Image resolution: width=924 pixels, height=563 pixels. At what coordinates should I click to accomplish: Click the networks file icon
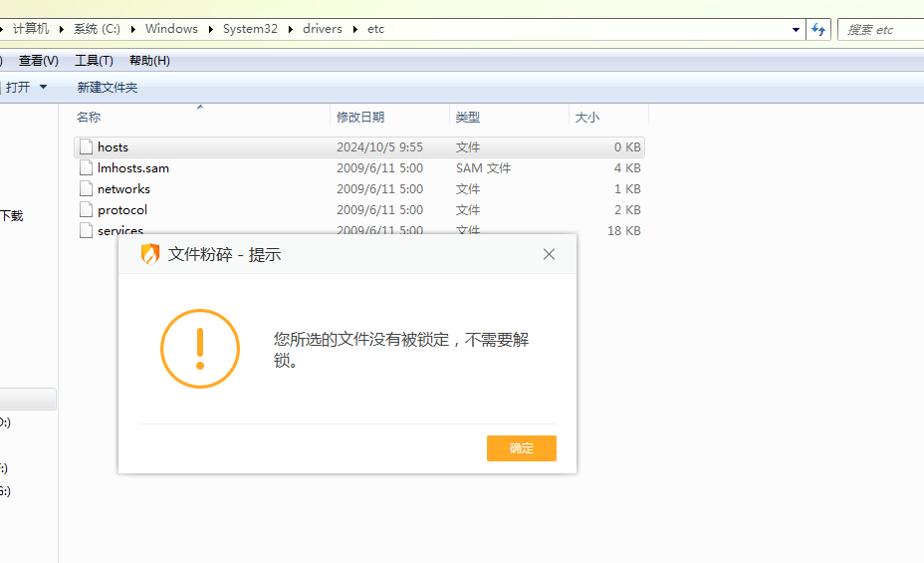coord(86,189)
